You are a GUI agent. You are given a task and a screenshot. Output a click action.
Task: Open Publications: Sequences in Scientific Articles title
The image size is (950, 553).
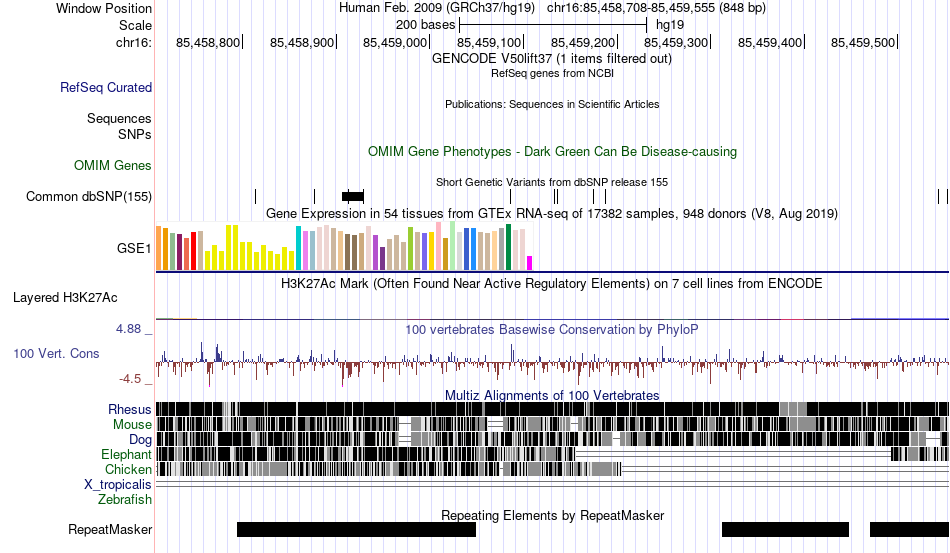(552, 104)
